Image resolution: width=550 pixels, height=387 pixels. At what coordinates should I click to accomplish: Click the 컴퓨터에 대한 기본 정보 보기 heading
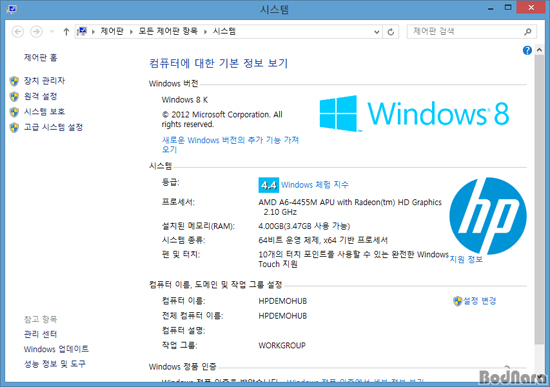click(219, 64)
